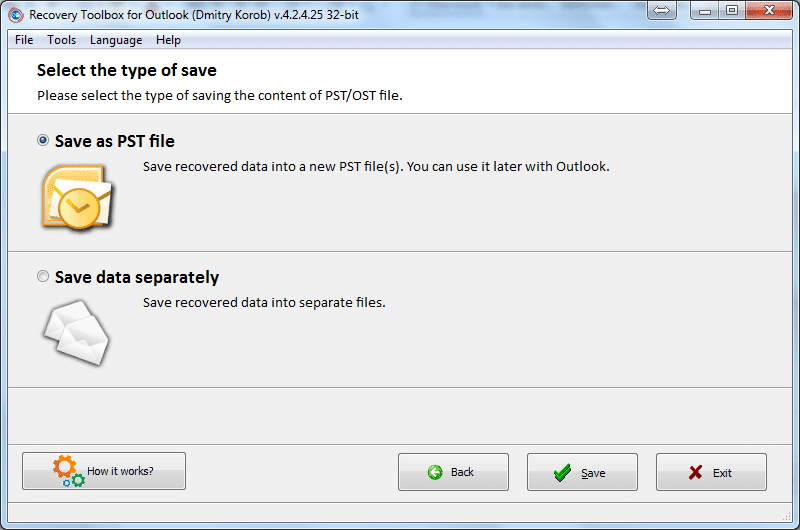
Task: Click the envelopes separate files icon
Action: pos(76,331)
